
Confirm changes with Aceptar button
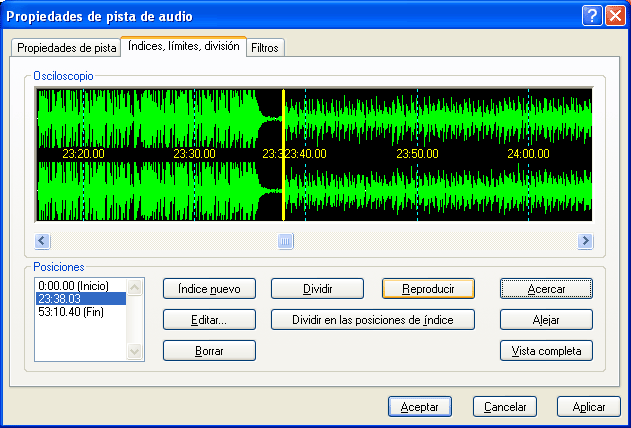point(419,407)
